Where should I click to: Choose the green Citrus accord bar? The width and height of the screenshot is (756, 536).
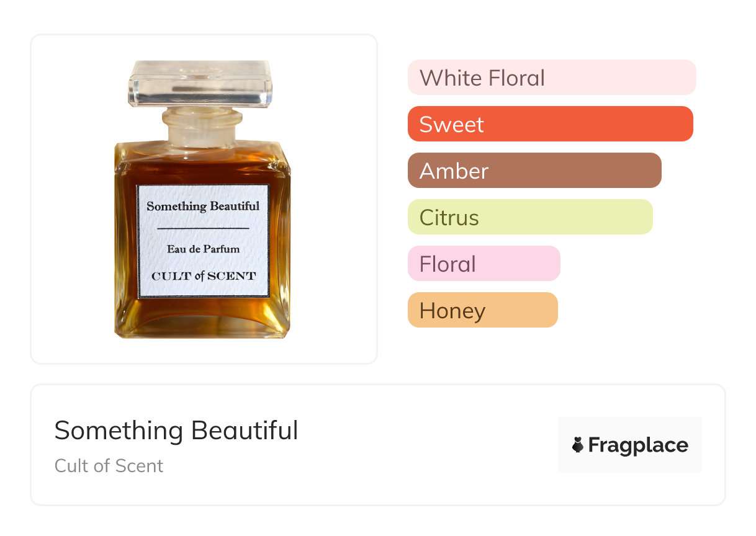(530, 217)
